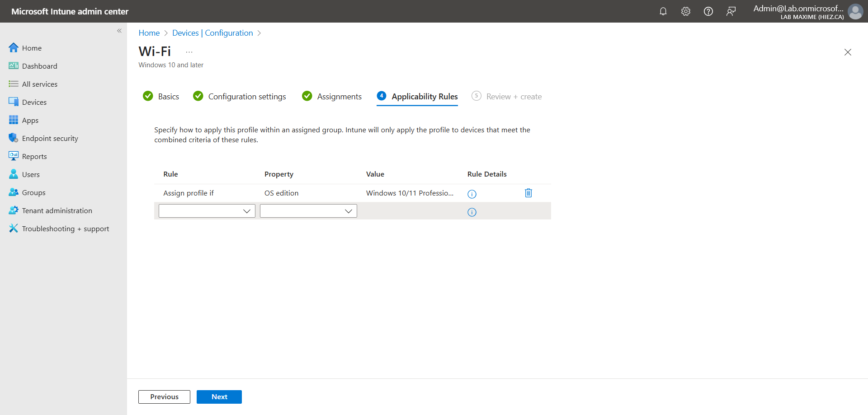
Task: Open the feedback icon in header
Action: (x=731, y=11)
